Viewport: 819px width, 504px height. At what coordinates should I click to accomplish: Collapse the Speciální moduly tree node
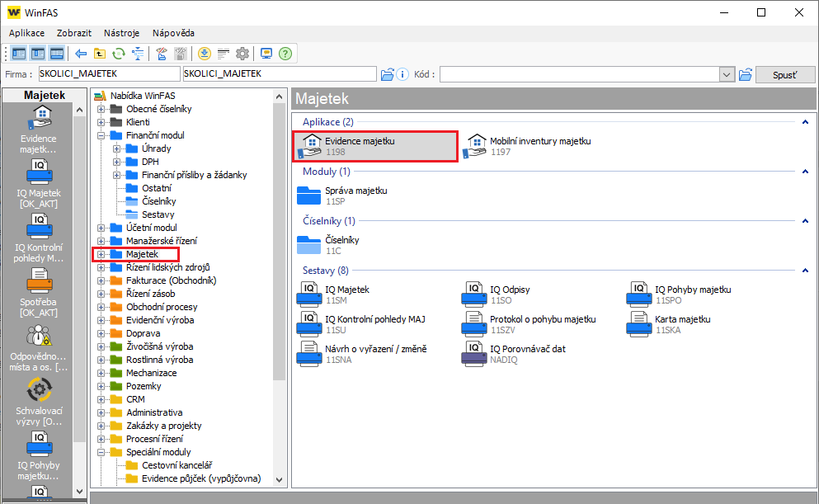point(101,452)
